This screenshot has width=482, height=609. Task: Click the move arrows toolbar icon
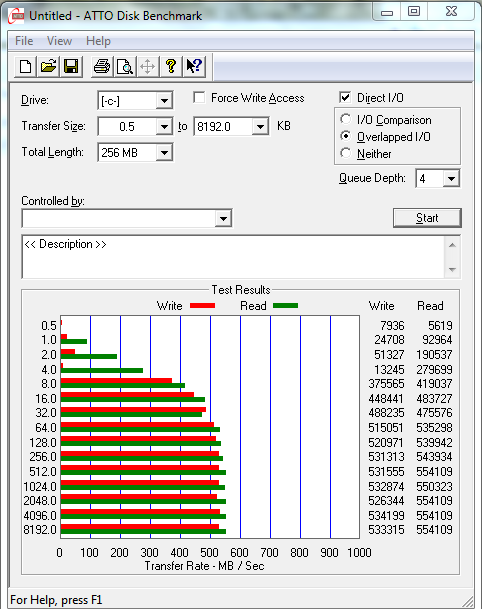[x=148, y=66]
